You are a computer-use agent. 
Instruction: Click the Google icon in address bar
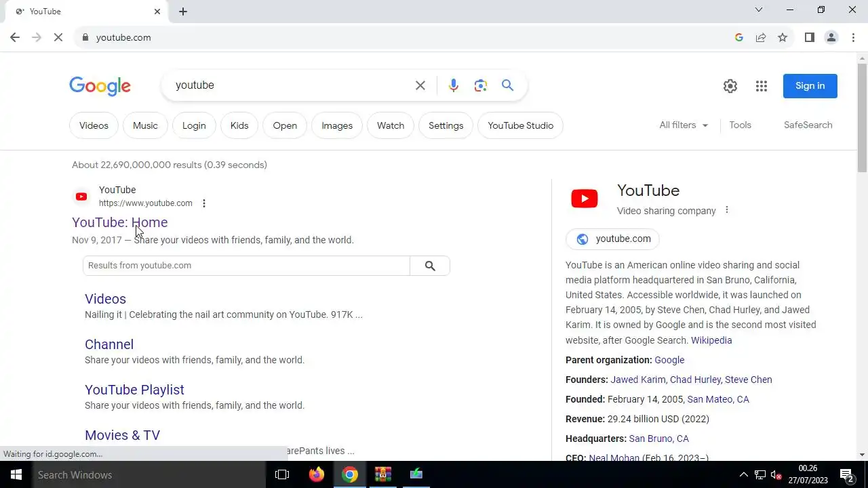(739, 37)
